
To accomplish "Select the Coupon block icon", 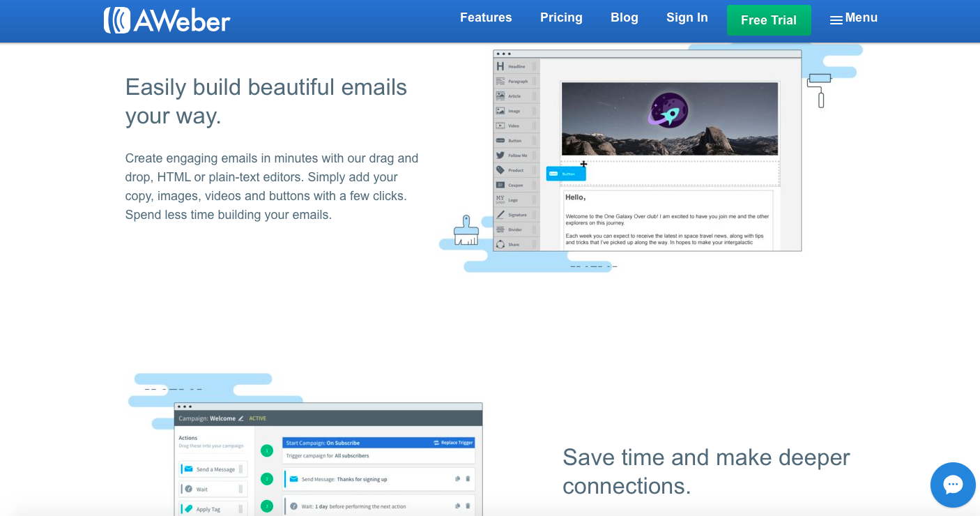I will (500, 185).
